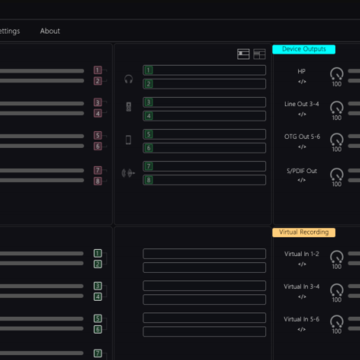
Task: Click the first empty Virtual In 1-2 routing slot
Action: 204,254
